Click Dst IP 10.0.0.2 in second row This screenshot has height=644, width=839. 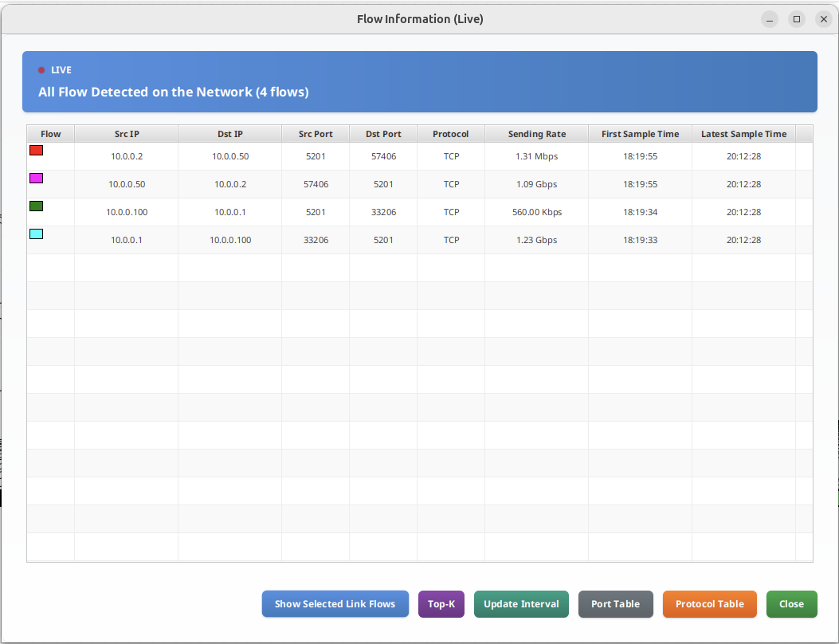click(230, 184)
